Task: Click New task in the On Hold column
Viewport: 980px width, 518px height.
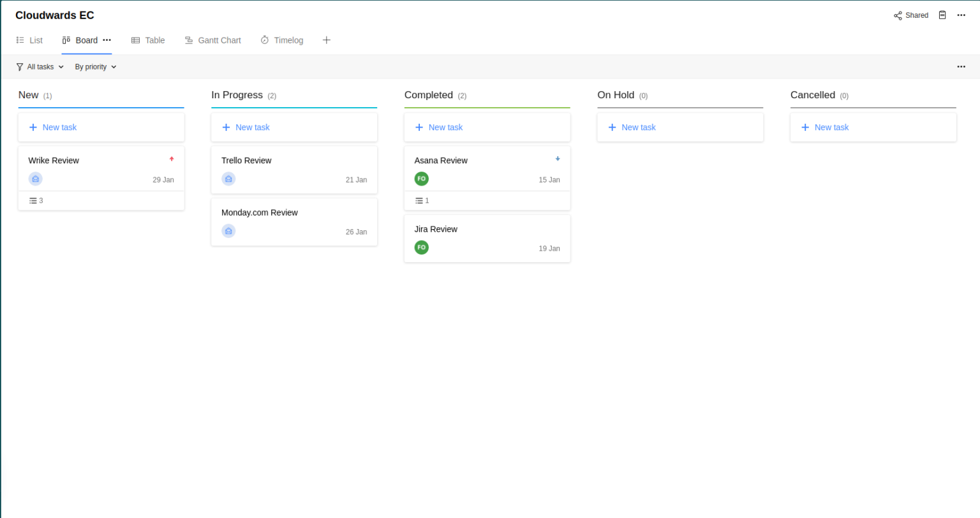Action: [632, 127]
